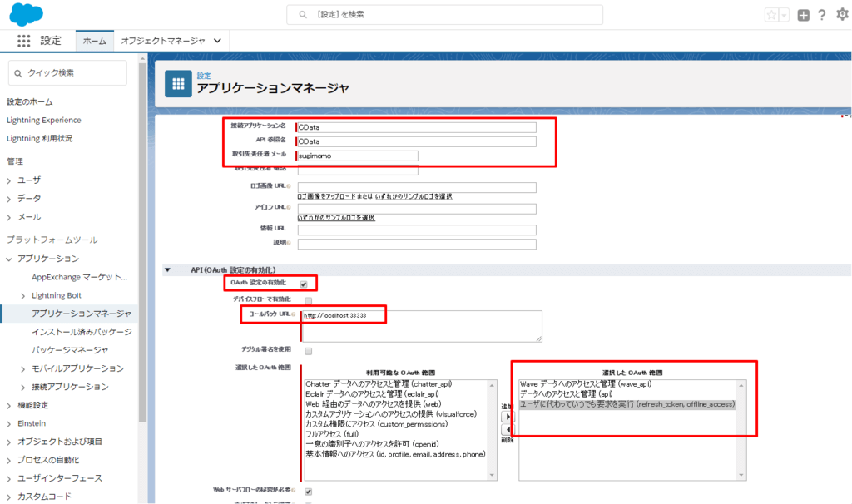This screenshot has height=504, width=852.
Task: Open AppExchange マーケット... item
Action: point(79,277)
